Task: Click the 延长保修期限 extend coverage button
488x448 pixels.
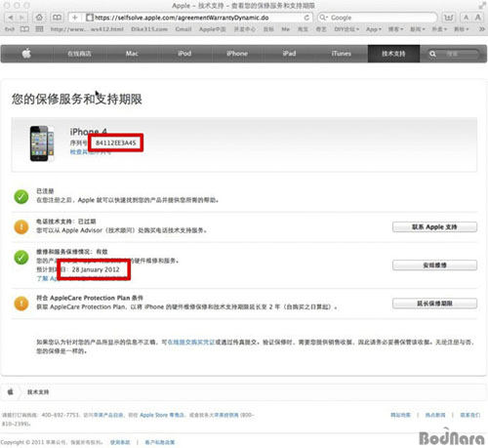Action: 434,304
